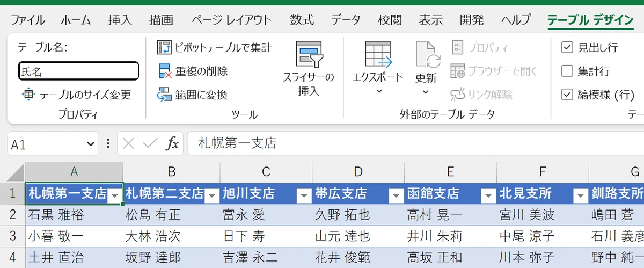Image resolution: width=644 pixels, height=268 pixels.
Task: Switch to the 校閲 tab
Action: point(390,20)
